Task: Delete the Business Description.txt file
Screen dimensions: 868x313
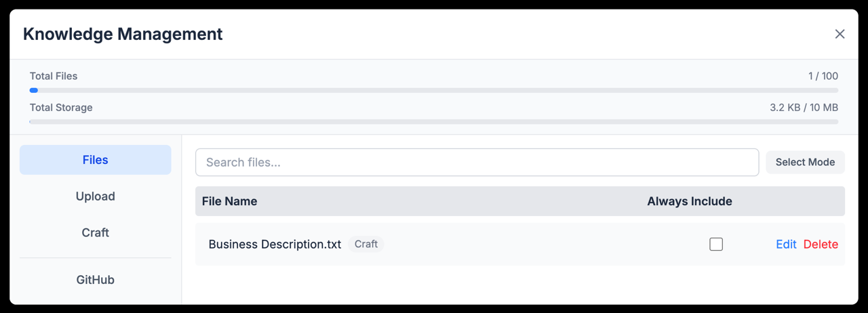Action: 821,245
